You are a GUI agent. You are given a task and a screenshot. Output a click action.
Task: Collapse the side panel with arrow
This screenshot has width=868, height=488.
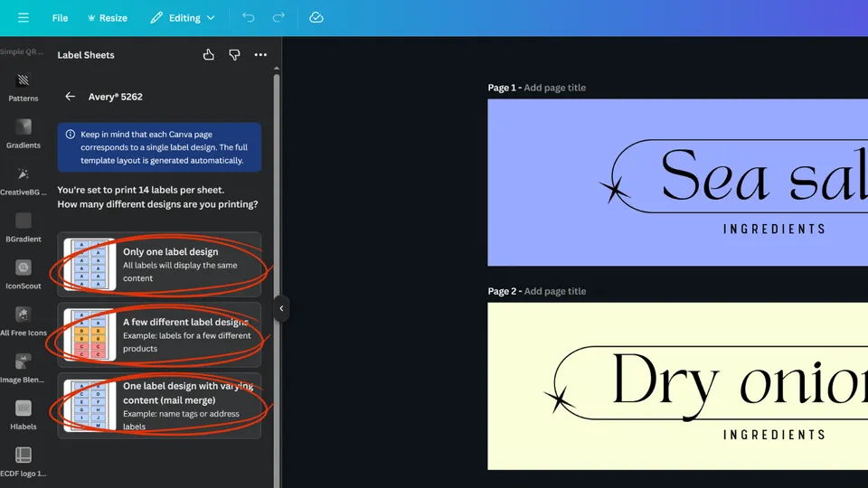coord(281,308)
